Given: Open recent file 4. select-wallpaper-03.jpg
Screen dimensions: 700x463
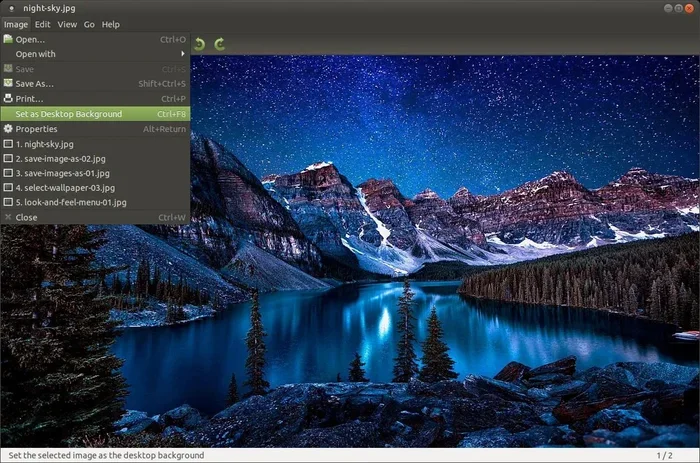Looking at the screenshot, I should (x=95, y=188).
